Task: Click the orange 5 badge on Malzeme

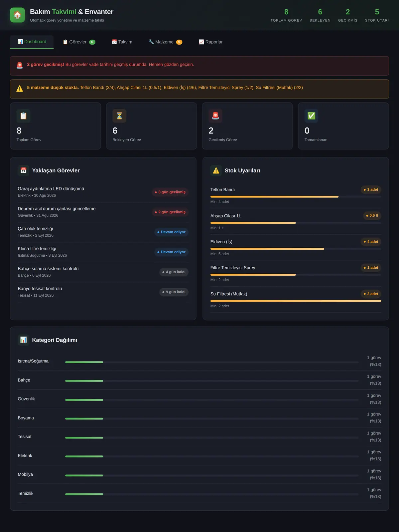Action: tap(179, 42)
